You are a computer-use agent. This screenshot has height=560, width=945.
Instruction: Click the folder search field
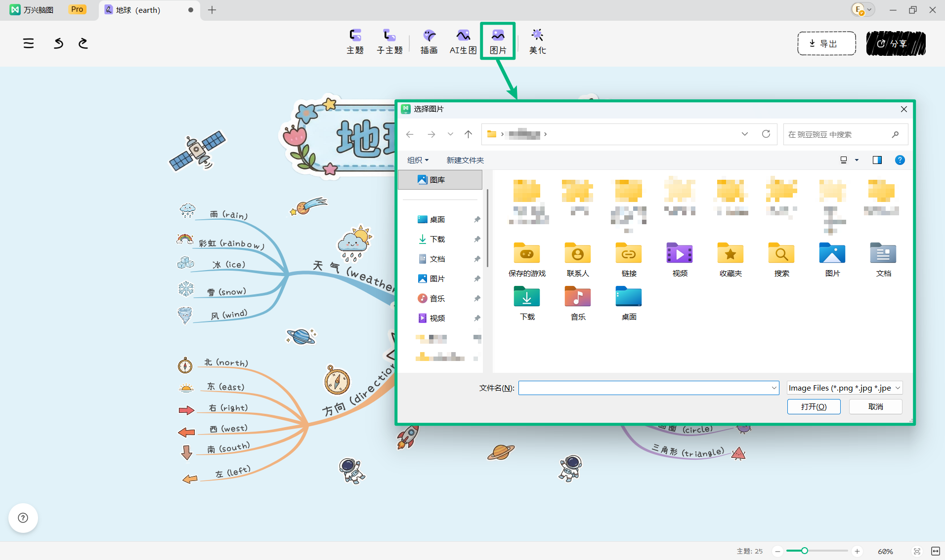[845, 134]
